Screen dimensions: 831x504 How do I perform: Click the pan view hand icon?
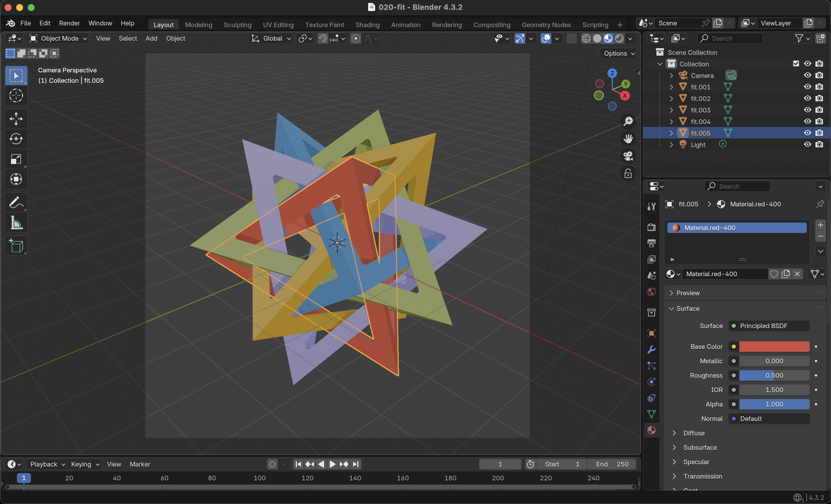(x=628, y=139)
